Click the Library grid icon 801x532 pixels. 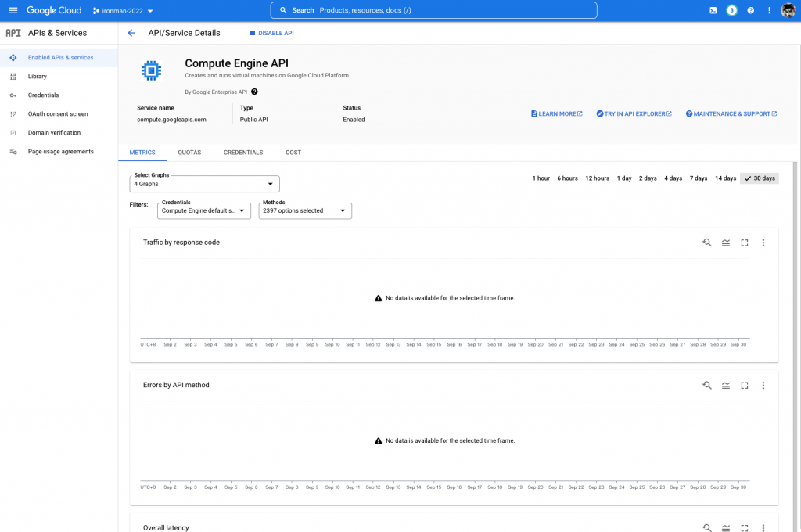13,77
